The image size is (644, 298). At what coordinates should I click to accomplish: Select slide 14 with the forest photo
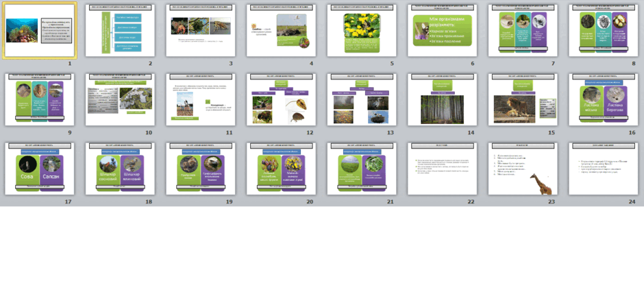[442, 99]
